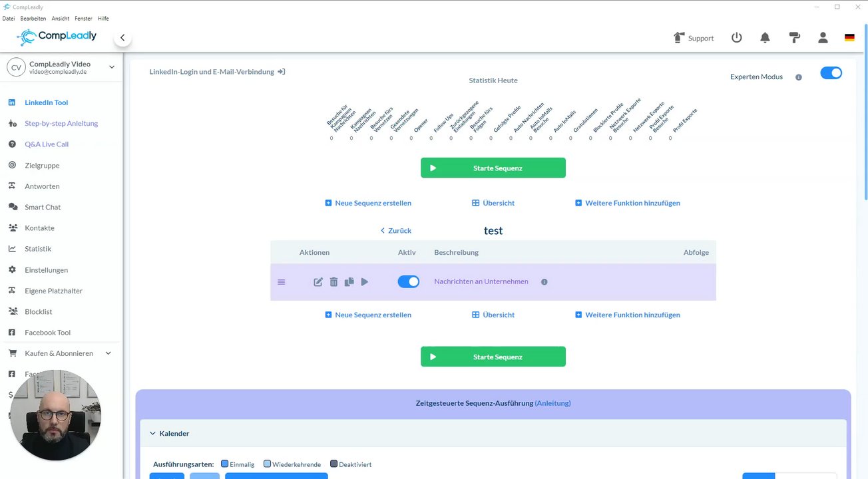This screenshot has width=868, height=479.
Task: Open the upper Übersicht link
Action: (x=493, y=203)
